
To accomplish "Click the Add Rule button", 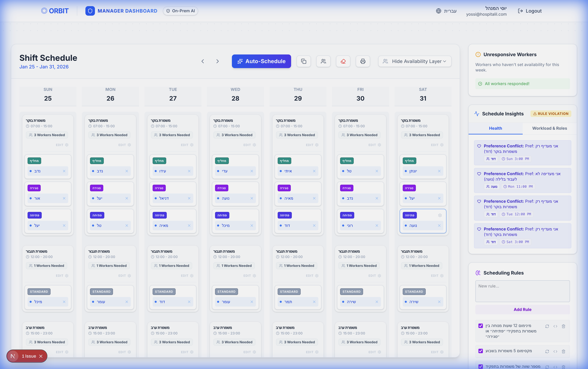I will click(x=522, y=309).
